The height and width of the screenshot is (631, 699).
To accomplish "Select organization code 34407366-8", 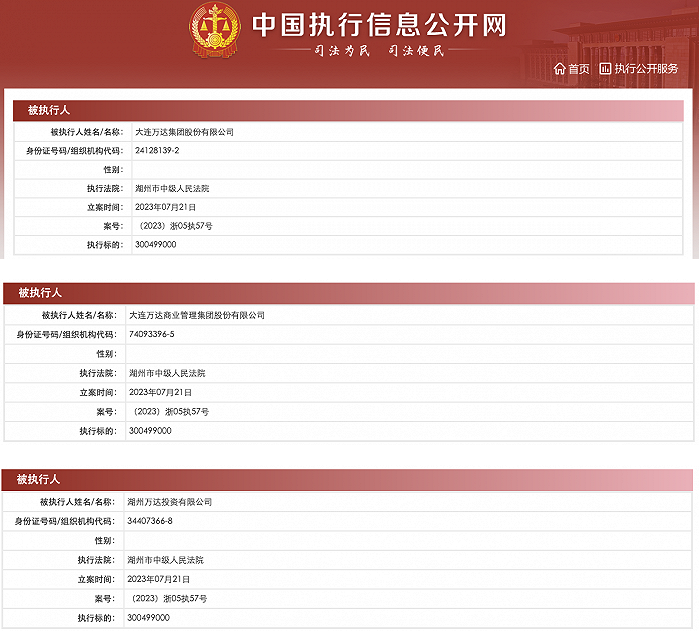I will tap(150, 521).
